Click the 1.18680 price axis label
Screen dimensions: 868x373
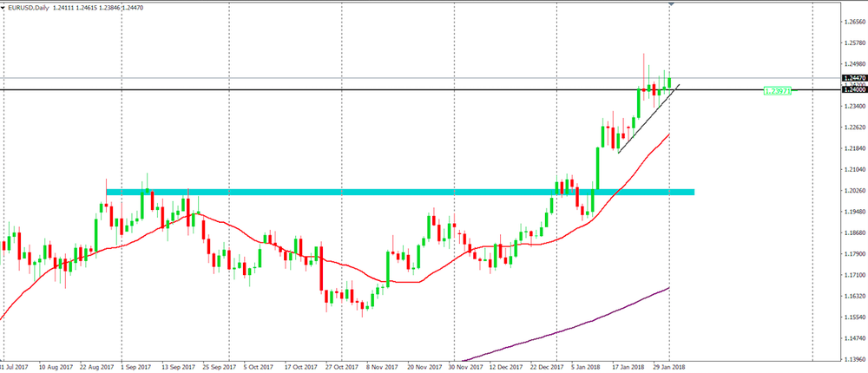click(x=855, y=232)
